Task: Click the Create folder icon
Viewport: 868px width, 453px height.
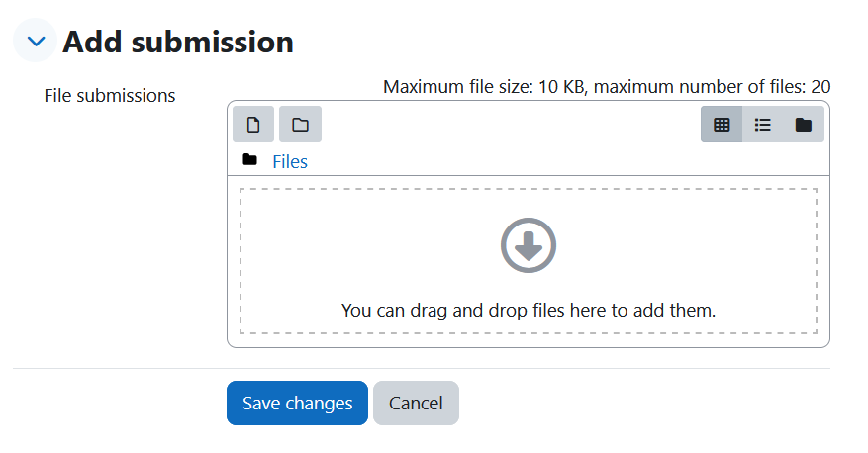Action: 300,125
